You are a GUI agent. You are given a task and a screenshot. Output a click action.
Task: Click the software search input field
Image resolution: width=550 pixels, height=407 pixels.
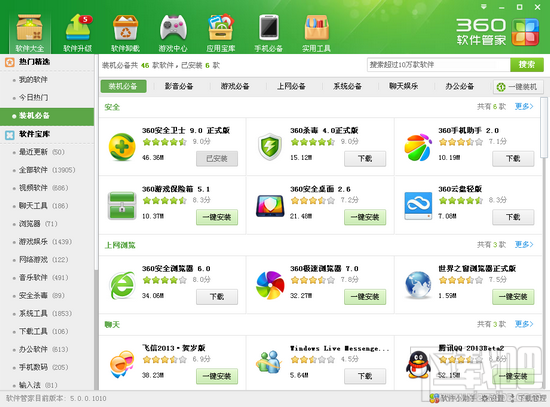pos(438,65)
